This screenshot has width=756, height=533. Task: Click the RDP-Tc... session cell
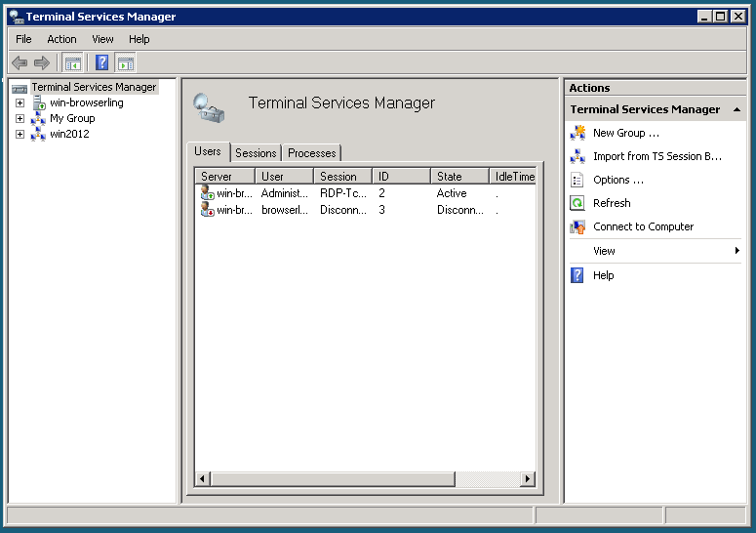[343, 193]
